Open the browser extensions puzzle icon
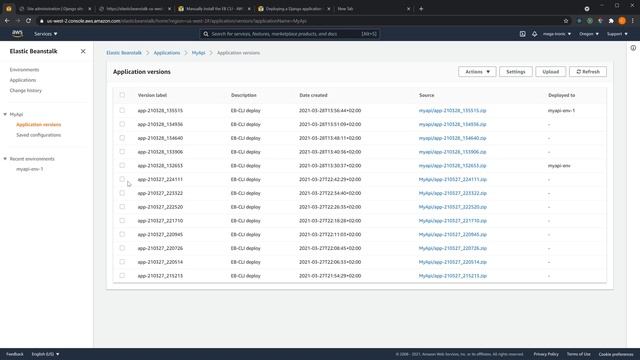 click(611, 21)
